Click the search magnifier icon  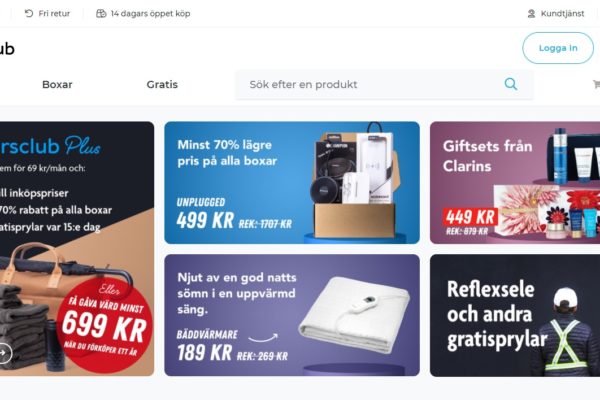[x=510, y=84]
